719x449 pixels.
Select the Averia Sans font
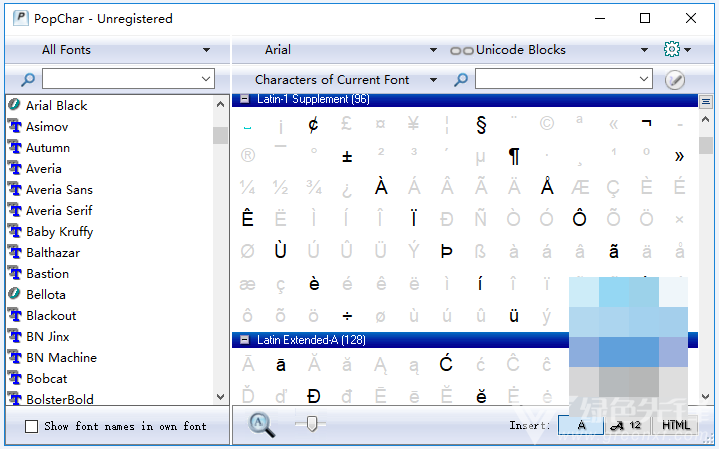click(x=59, y=190)
